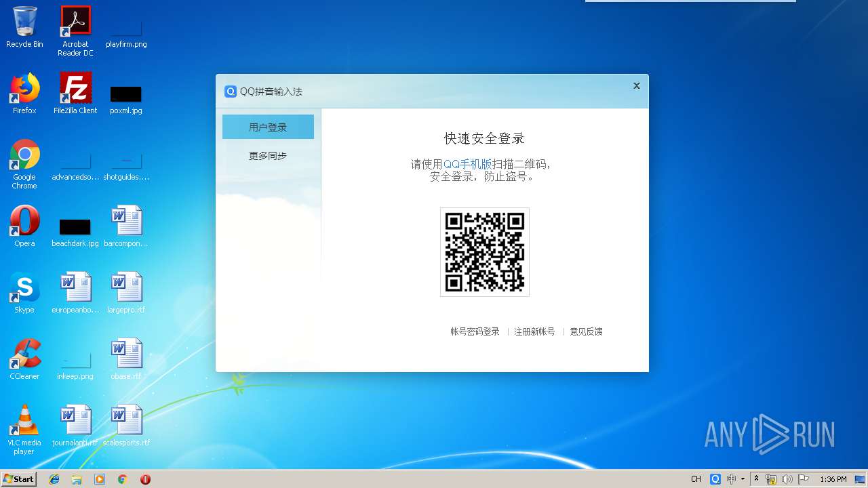Select the scalesports.rtf document
This screenshot has width=868, height=488.
(126, 426)
